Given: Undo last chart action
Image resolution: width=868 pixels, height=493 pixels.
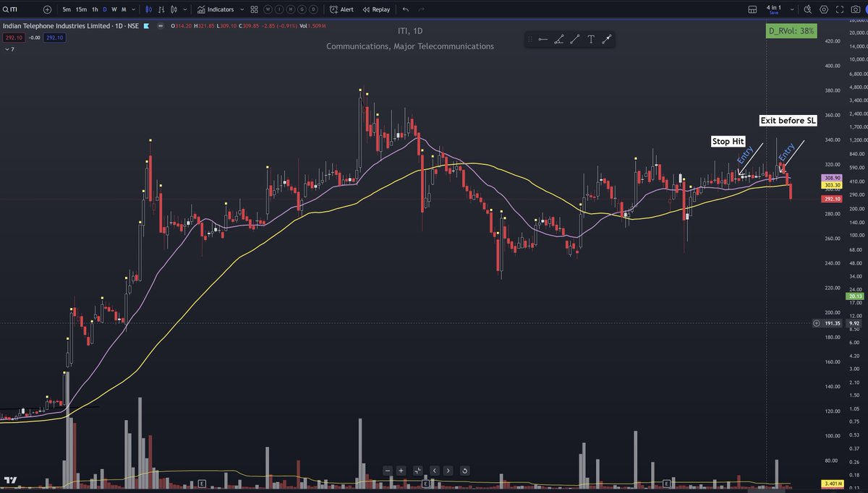Looking at the screenshot, I should click(405, 9).
